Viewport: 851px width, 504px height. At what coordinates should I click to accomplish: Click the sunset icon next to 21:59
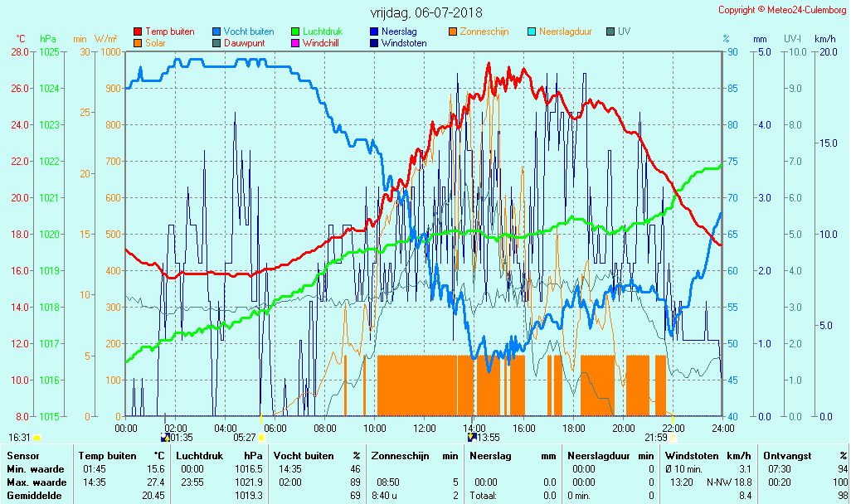[x=673, y=437]
